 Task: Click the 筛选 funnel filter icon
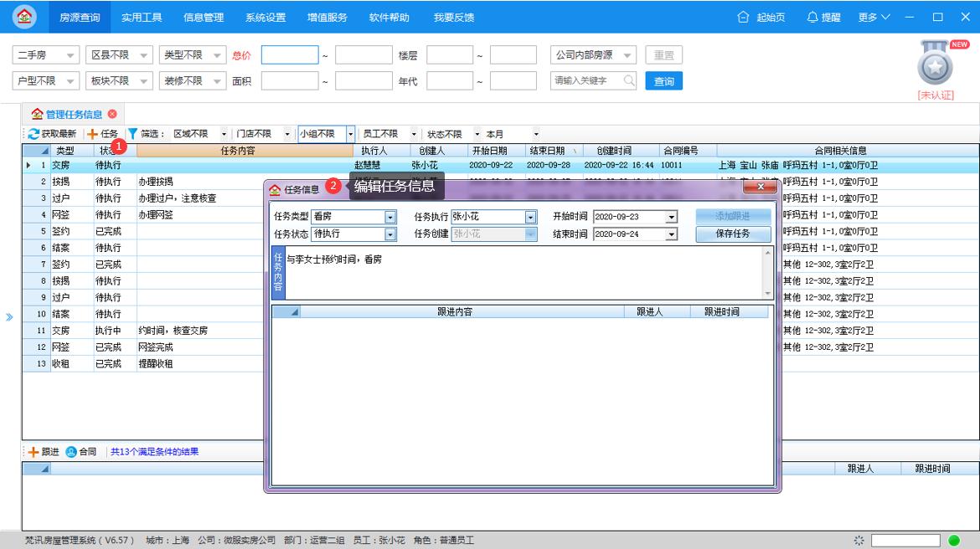[132, 133]
